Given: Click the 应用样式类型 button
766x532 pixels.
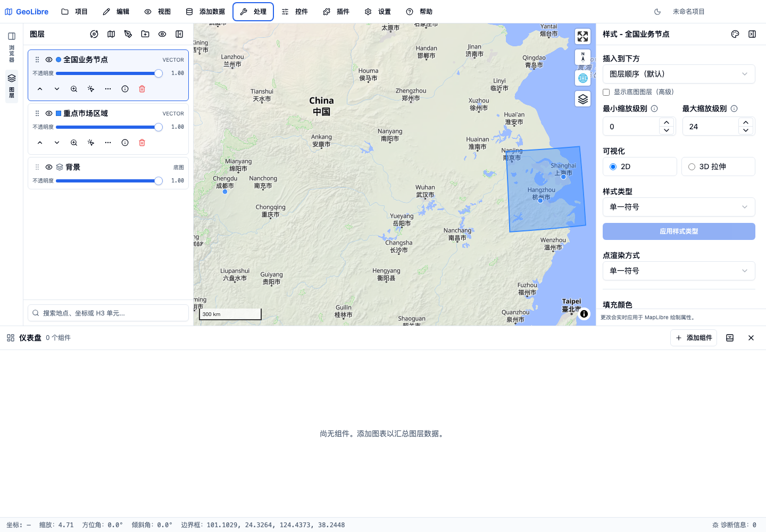Looking at the screenshot, I should click(x=679, y=231).
